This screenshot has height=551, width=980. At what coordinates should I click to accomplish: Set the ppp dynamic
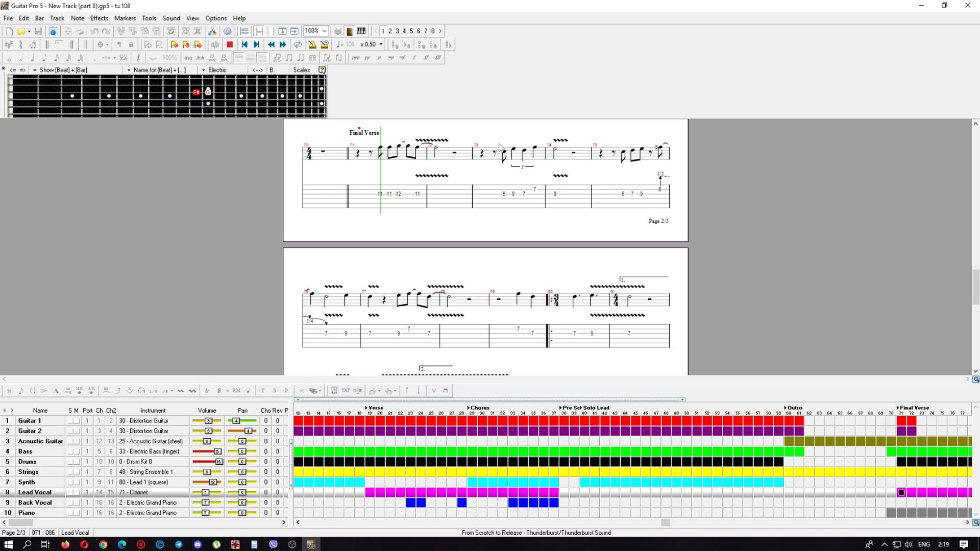click(x=356, y=58)
